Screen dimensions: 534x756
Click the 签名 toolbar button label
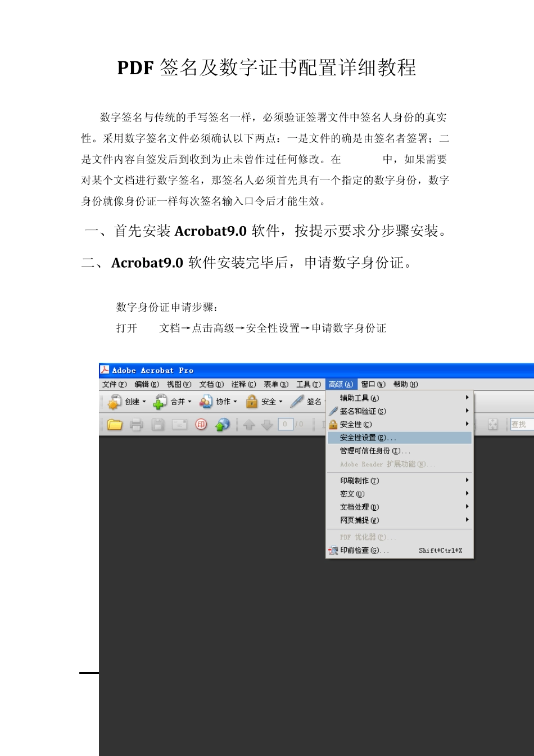click(314, 401)
